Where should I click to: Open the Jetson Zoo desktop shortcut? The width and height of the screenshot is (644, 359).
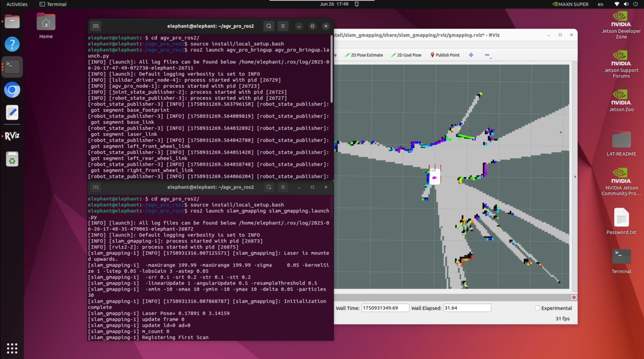click(621, 101)
